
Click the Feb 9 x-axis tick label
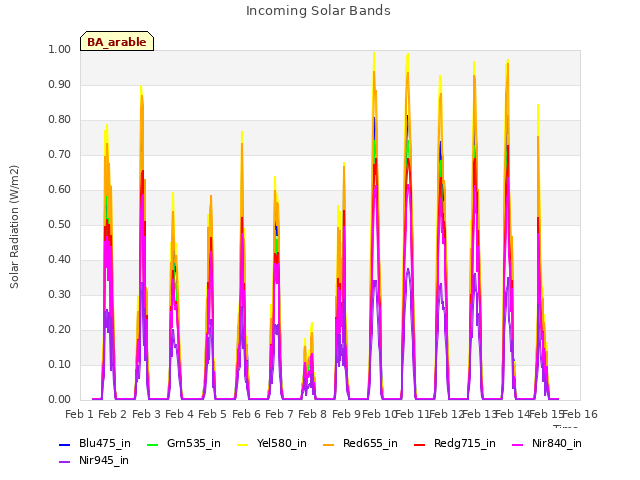(346, 415)
